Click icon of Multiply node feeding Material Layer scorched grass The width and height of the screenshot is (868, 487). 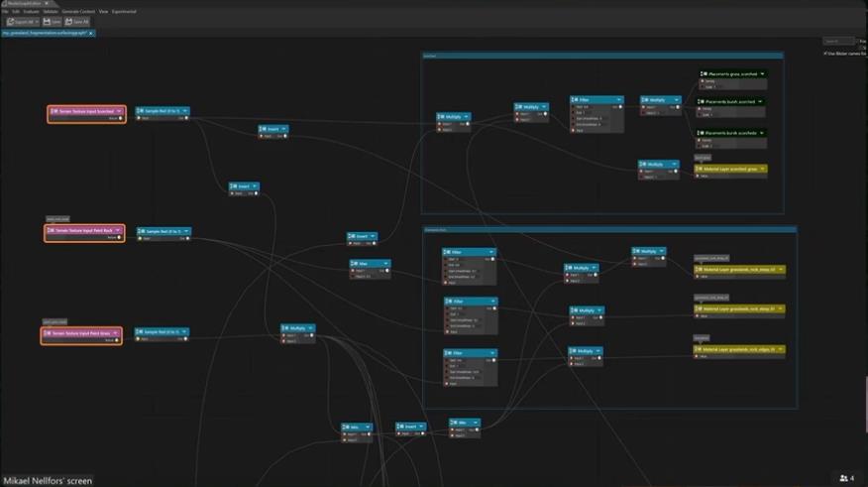point(643,165)
